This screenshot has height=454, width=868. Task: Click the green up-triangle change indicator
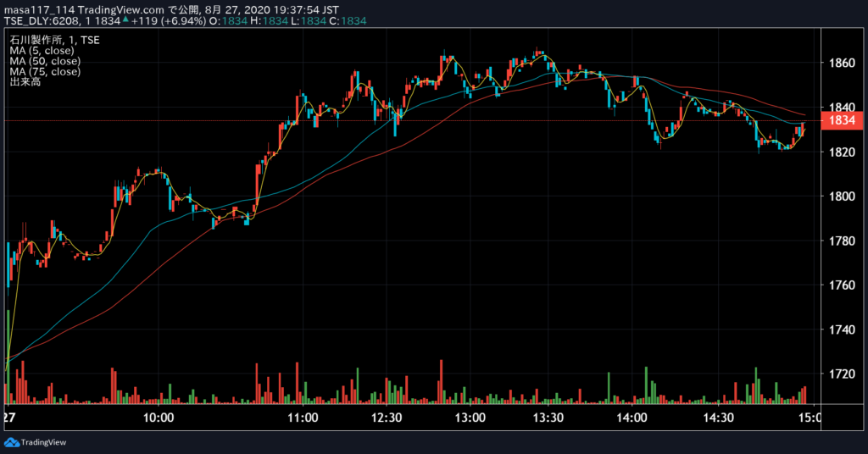pos(125,20)
